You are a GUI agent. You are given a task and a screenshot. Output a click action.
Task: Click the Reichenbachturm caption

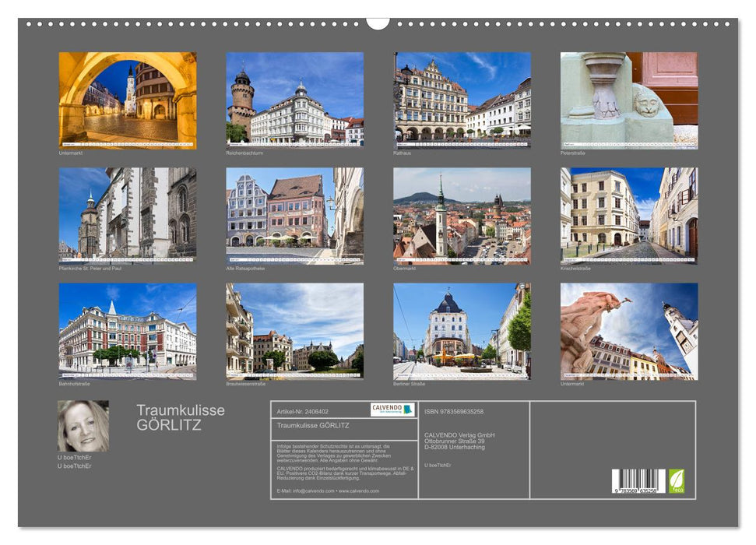(x=244, y=153)
